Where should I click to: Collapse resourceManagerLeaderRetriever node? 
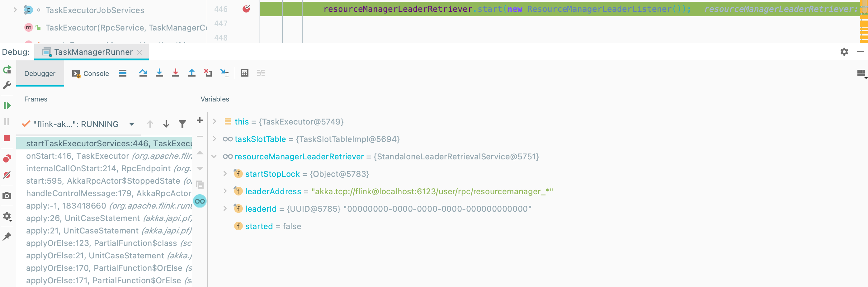pyautogui.click(x=214, y=156)
